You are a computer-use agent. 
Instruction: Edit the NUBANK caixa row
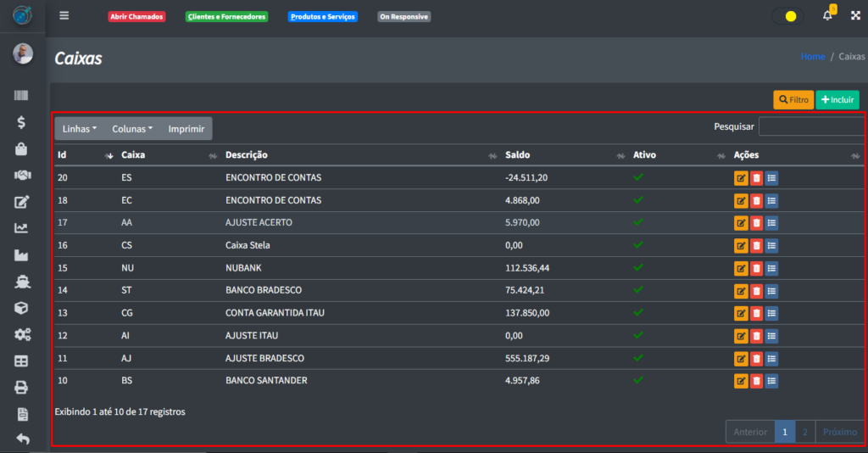[x=741, y=268]
